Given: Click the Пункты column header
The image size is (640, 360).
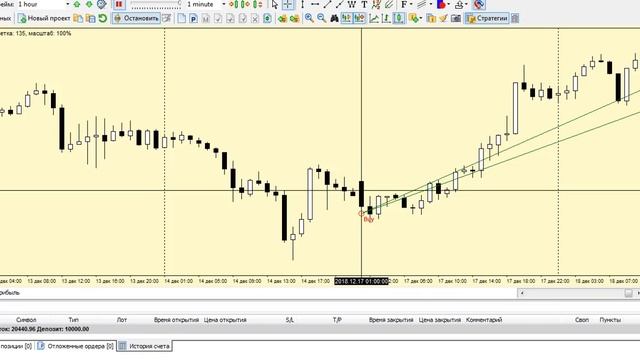Looking at the screenshot, I should tap(610, 320).
